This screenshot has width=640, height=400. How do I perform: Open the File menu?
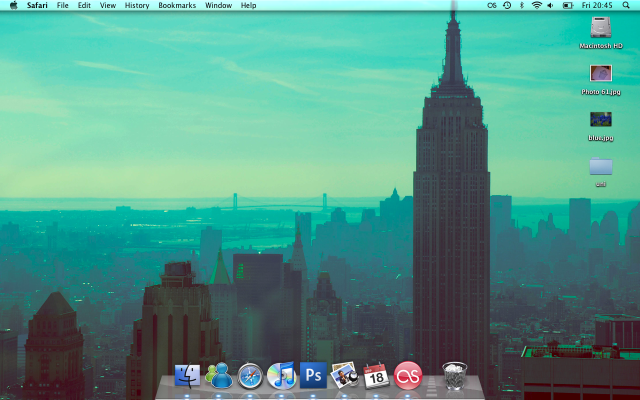tap(63, 5)
